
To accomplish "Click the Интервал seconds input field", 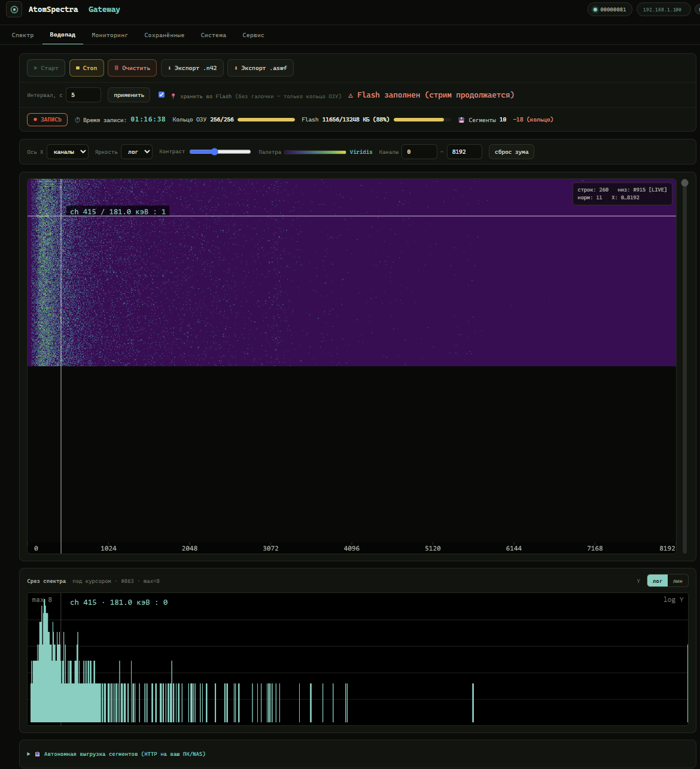I will 83,95.
